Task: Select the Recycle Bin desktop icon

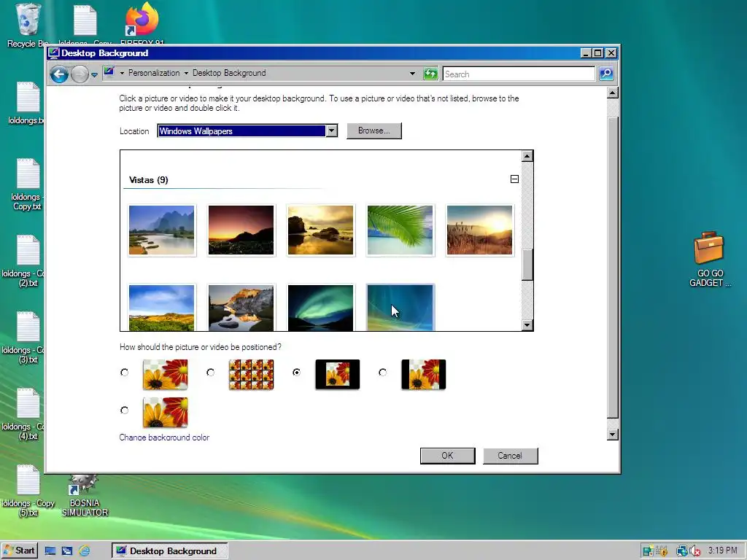Action: pyautogui.click(x=28, y=26)
